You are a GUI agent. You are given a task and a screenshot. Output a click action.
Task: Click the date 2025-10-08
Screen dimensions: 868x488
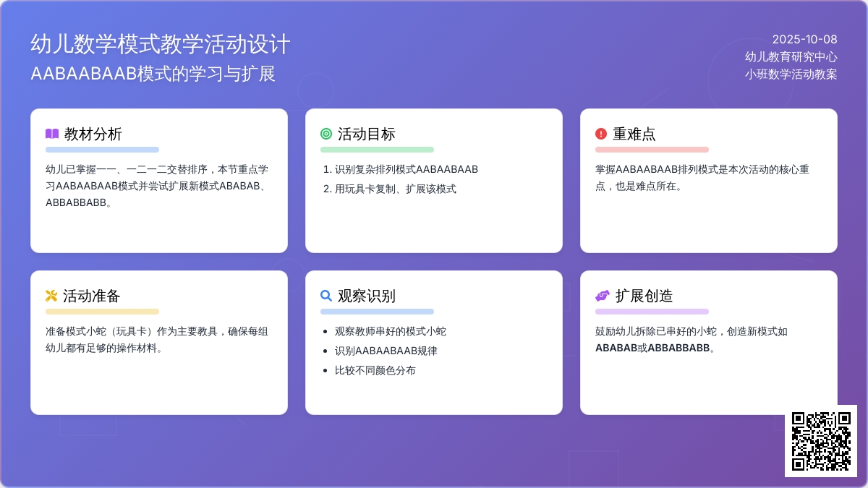(x=804, y=40)
